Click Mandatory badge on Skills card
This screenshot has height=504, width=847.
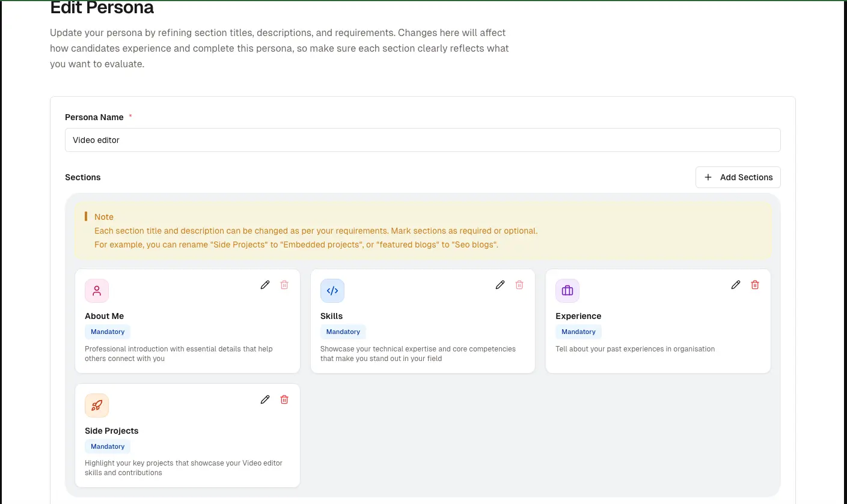(343, 332)
